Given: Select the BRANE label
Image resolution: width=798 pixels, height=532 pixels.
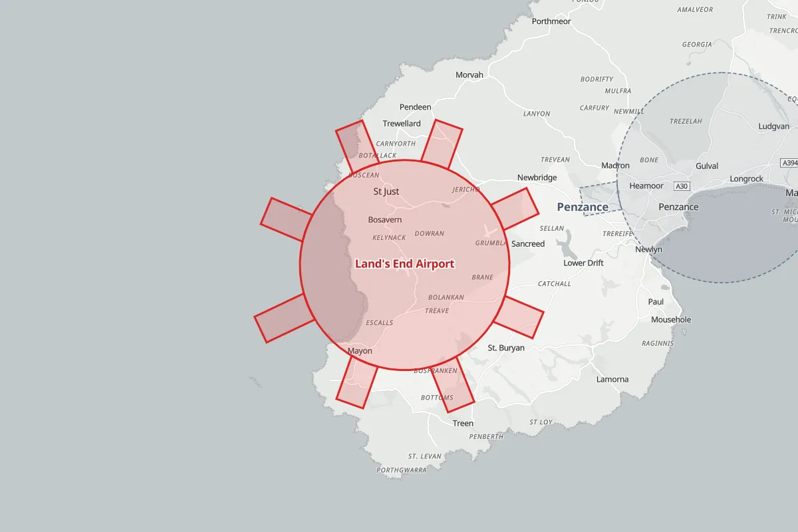Looking at the screenshot, I should (x=483, y=277).
